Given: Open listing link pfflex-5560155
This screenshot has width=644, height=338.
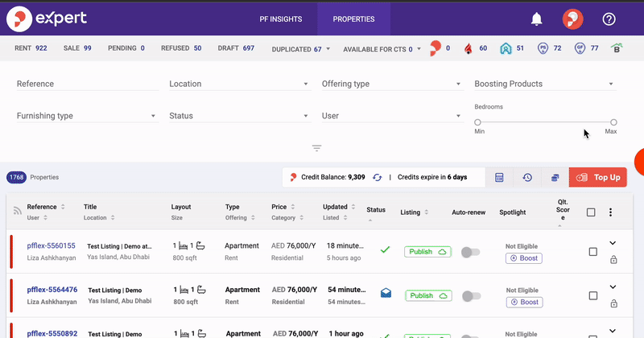Looking at the screenshot, I should tap(52, 245).
